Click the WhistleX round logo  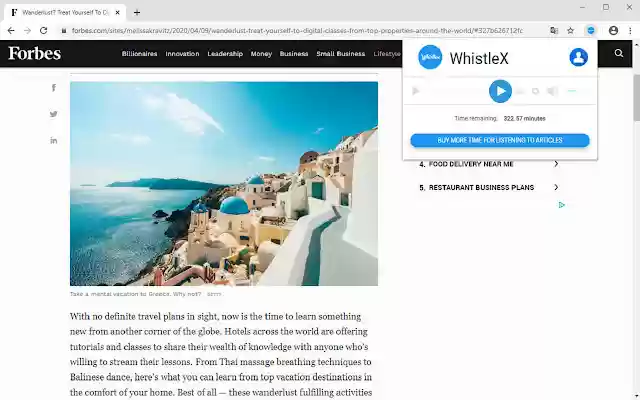coord(430,57)
